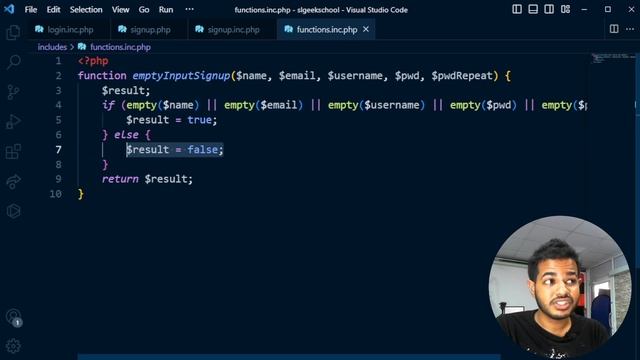Click the VS Code logo icon

point(9,9)
